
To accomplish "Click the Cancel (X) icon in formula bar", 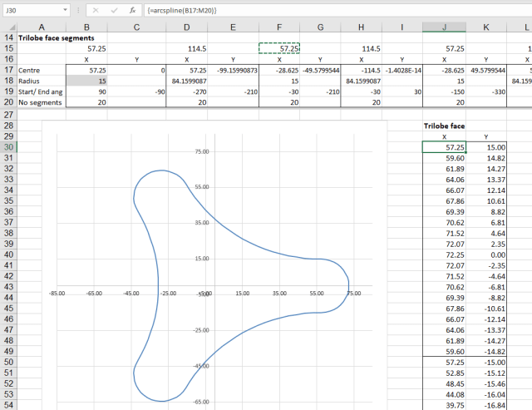I will click(95, 10).
